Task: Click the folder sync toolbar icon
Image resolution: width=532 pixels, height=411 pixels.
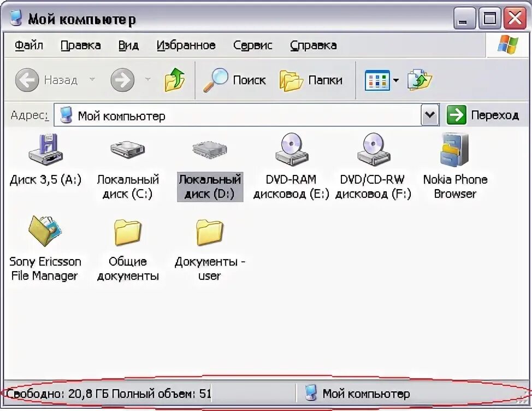Action: click(419, 80)
